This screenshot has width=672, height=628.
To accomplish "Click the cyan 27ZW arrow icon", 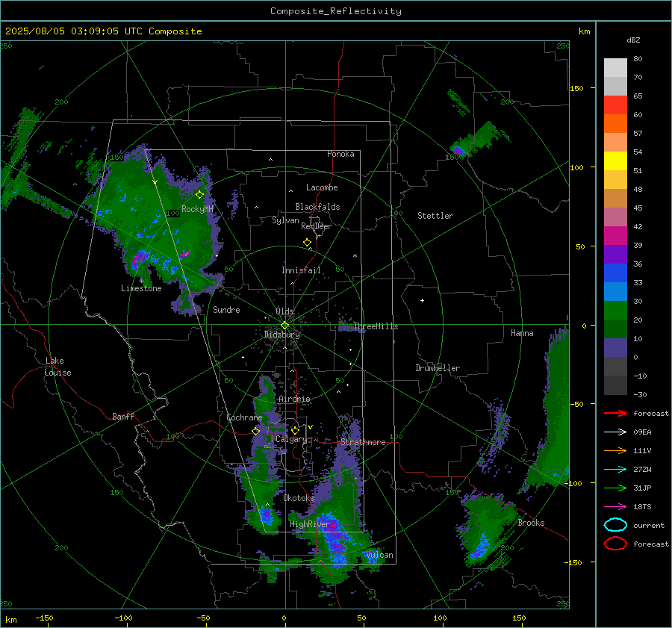I will [x=615, y=469].
